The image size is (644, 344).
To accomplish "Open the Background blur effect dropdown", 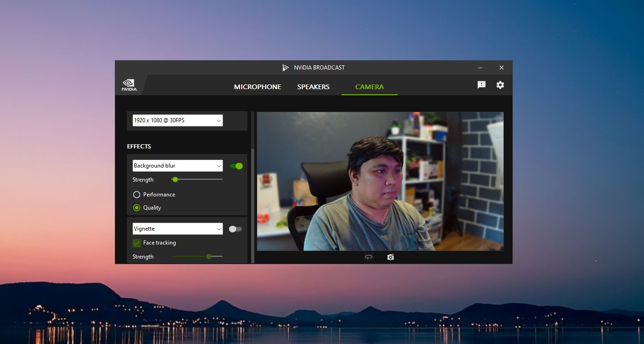I will (178, 166).
